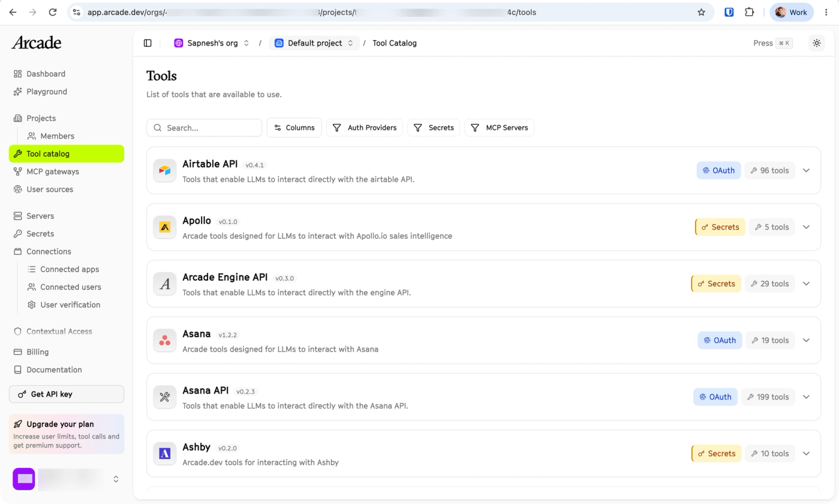The image size is (839, 504).
Task: Open Members in the sidebar
Action: 73,136
